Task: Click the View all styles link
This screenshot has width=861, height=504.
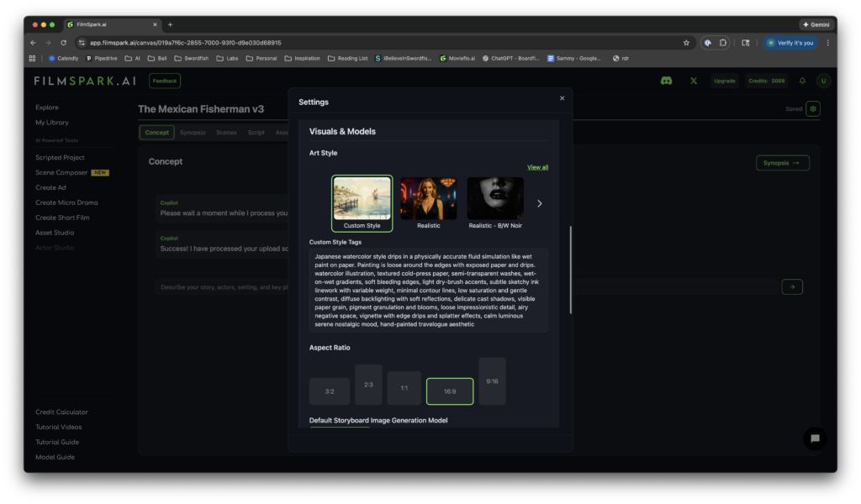Action: 537,166
